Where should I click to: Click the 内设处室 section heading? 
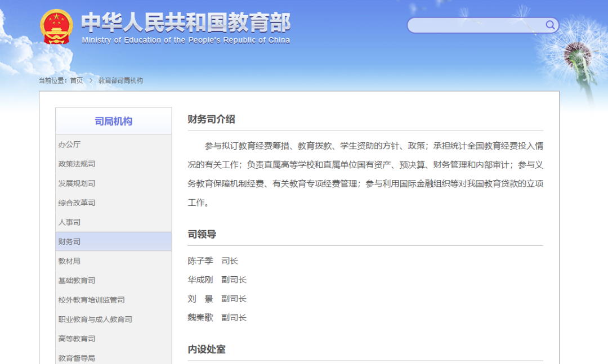coord(207,349)
